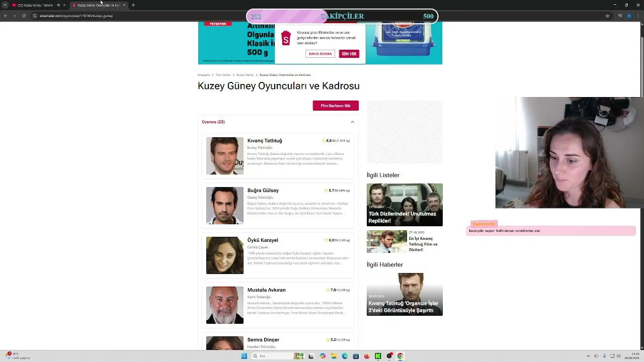Open the green K app on taskbar
This screenshot has height=362, width=644.
(x=378, y=356)
